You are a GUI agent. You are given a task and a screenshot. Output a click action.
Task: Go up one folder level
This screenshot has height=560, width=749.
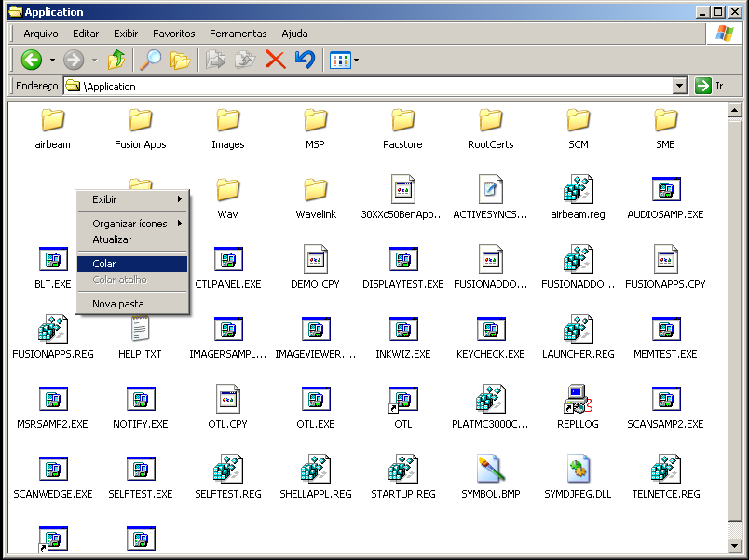116,61
